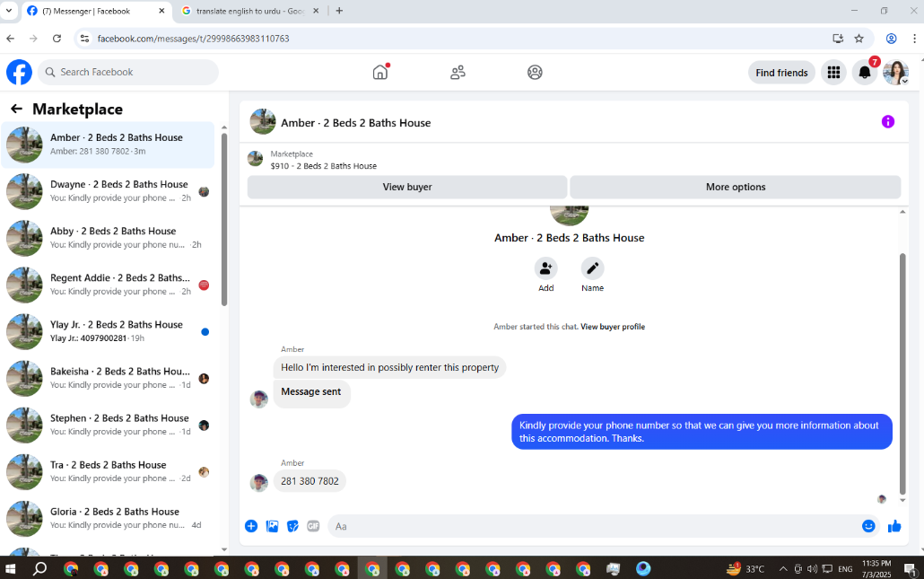Click the Add people icon
Viewport: 924px width, 579px height.
coord(545,268)
